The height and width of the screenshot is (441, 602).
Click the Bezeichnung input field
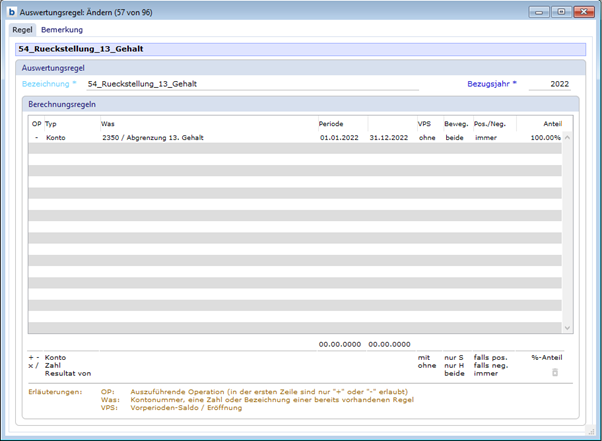coord(250,85)
